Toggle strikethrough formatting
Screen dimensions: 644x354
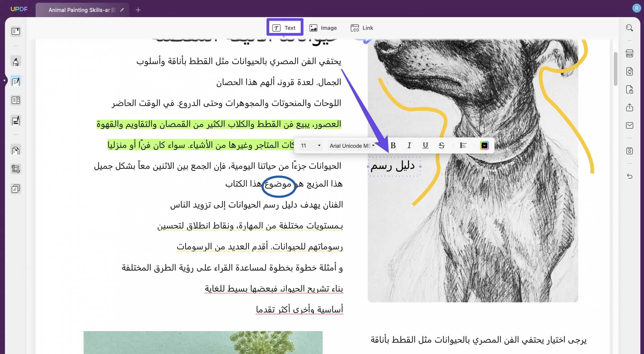pos(442,145)
